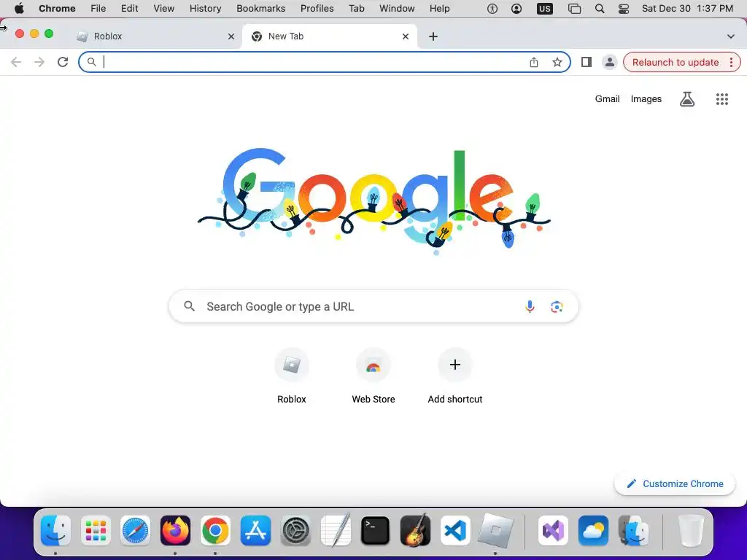Open the Google apps grid
The width and height of the screenshot is (747, 560).
coord(721,99)
